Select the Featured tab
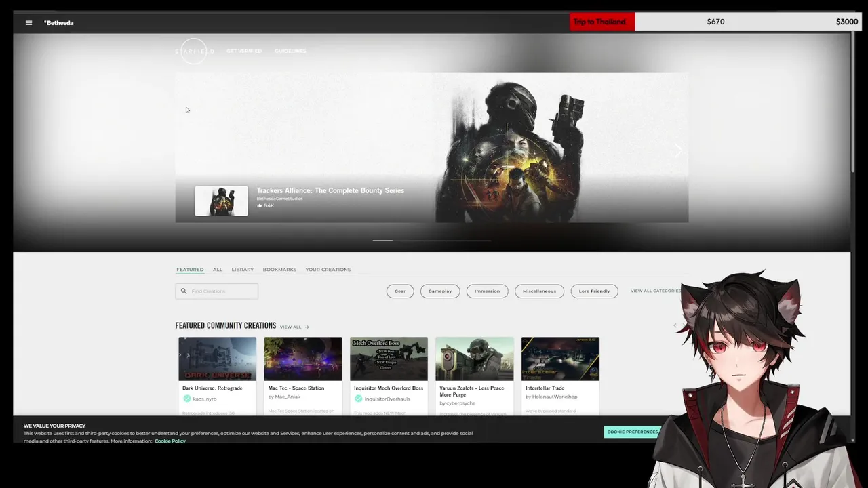This screenshot has width=868, height=488. point(190,270)
